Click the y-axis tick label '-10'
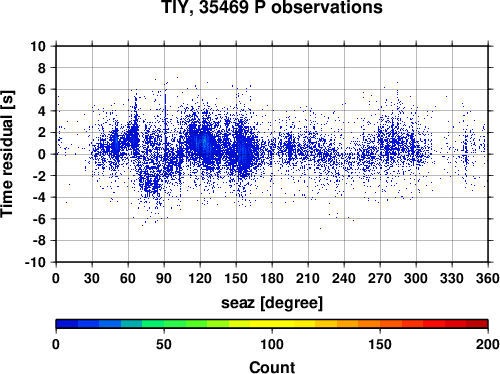Screen dimensions: 500x374 click(x=35, y=262)
